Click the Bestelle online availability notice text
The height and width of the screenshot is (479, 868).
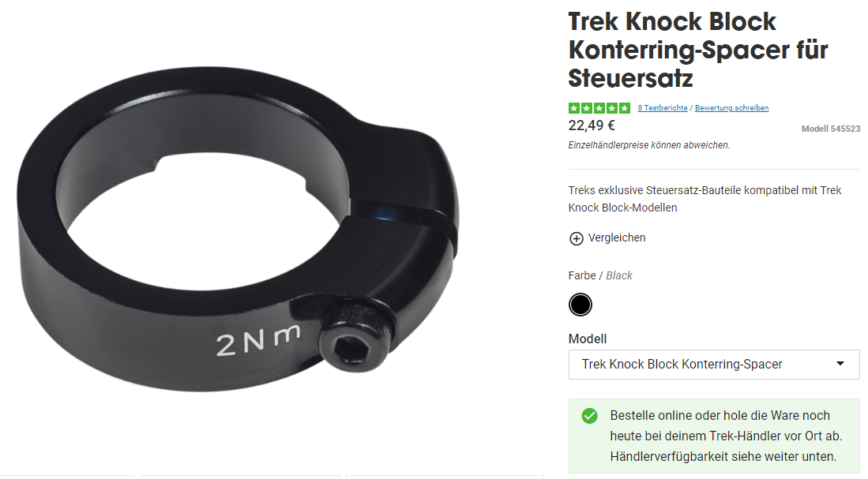(x=726, y=436)
